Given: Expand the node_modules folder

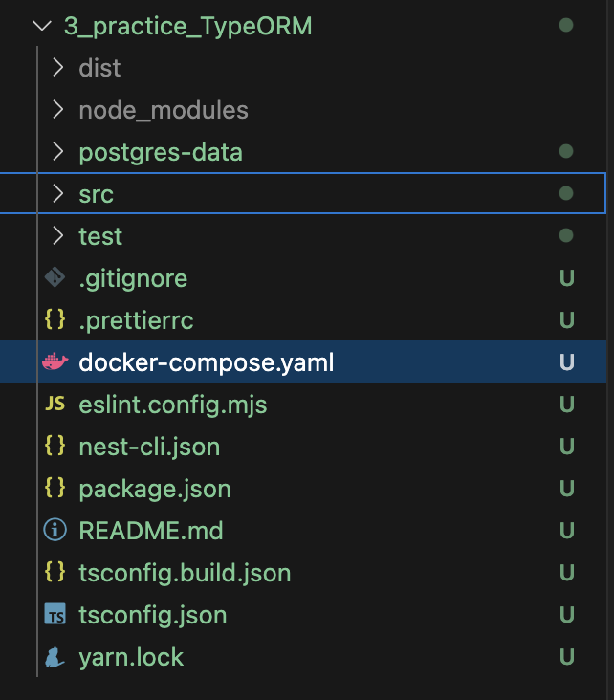Looking at the screenshot, I should pos(57,110).
